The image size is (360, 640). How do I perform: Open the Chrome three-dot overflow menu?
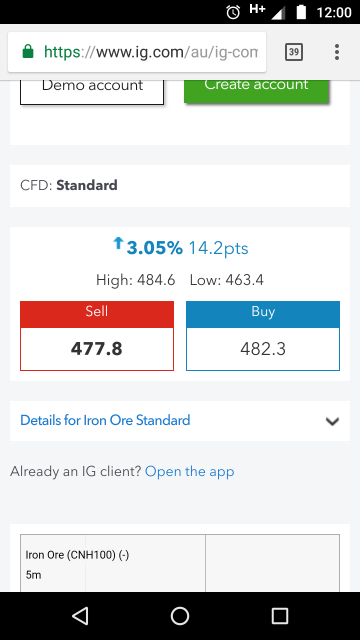[x=337, y=52]
